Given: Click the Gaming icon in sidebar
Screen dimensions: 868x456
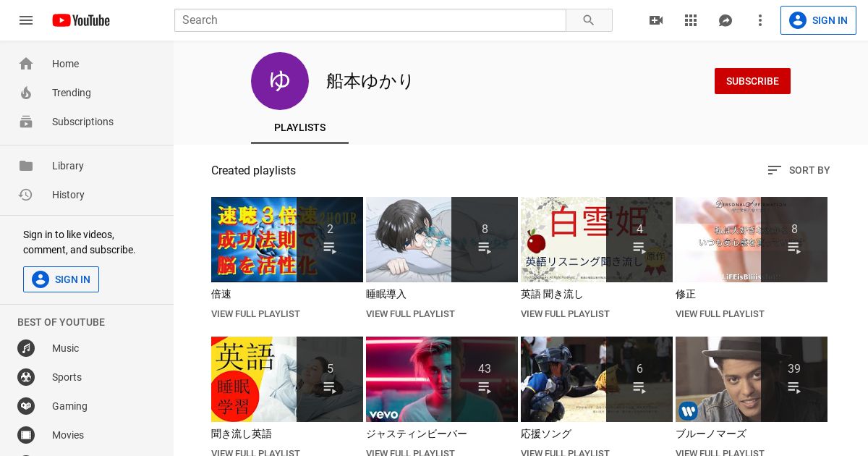Looking at the screenshot, I should tap(26, 406).
